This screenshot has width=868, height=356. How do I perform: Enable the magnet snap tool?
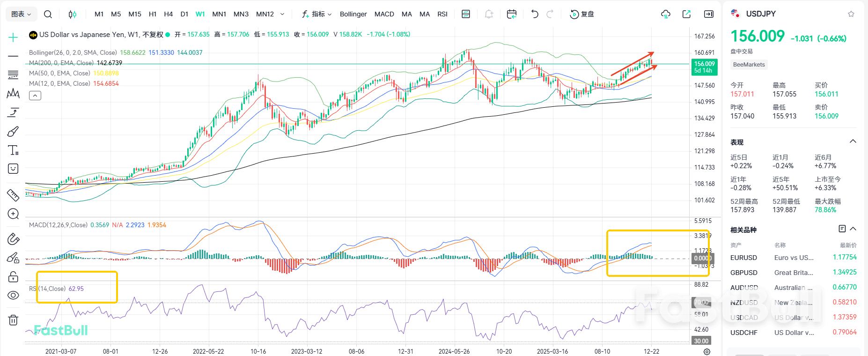[x=13, y=239]
